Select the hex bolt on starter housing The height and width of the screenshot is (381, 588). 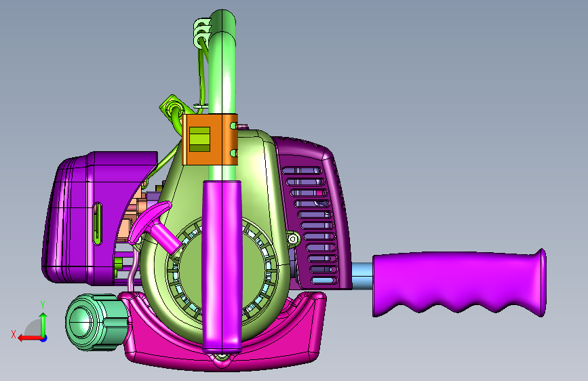293,239
